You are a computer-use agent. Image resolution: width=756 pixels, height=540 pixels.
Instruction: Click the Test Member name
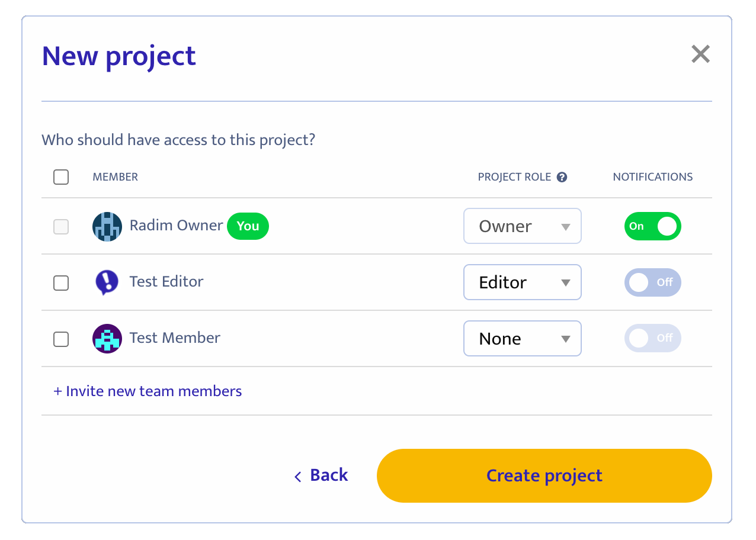point(175,338)
